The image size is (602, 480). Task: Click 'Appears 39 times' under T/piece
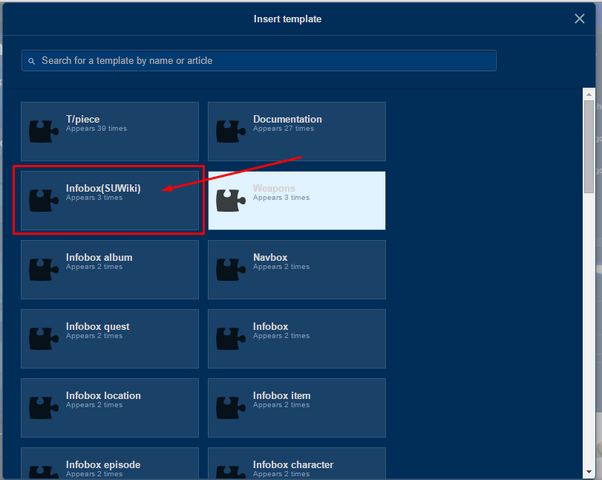(96, 129)
